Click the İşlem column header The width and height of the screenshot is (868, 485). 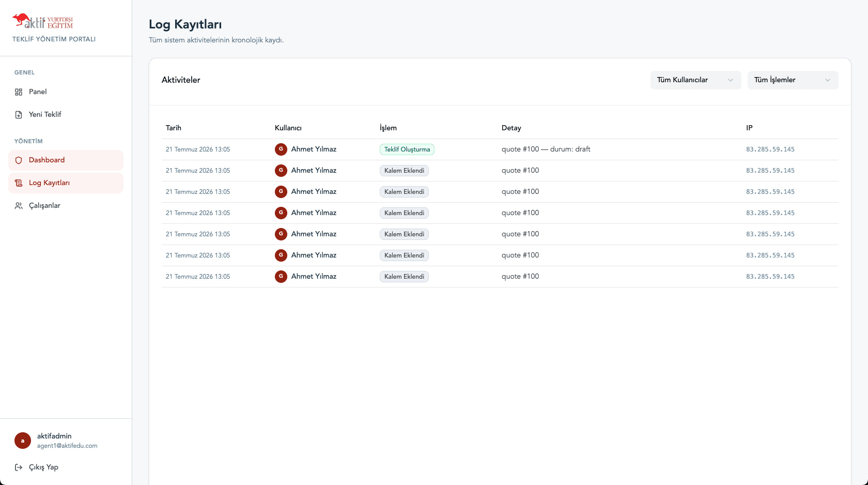pos(388,128)
